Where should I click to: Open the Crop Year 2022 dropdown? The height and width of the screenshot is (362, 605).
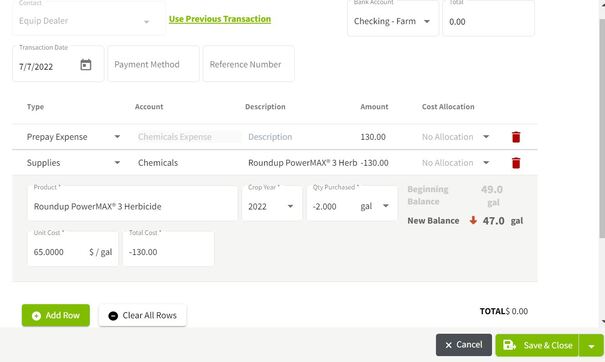click(x=290, y=206)
